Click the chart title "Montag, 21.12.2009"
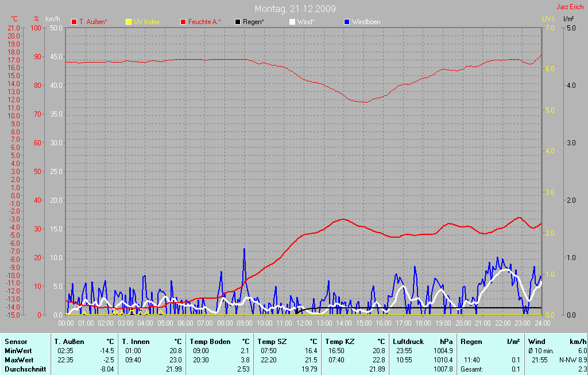 (295, 9)
